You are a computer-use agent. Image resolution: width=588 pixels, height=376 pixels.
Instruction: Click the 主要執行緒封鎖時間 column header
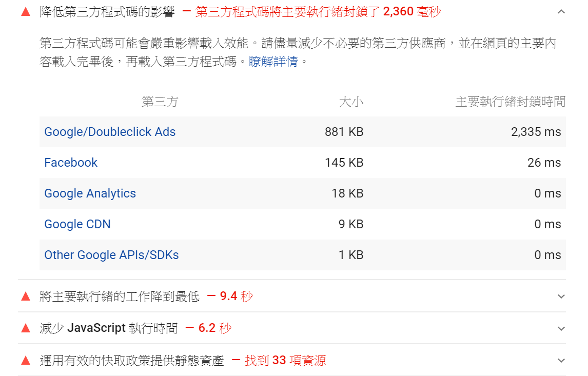click(x=511, y=102)
